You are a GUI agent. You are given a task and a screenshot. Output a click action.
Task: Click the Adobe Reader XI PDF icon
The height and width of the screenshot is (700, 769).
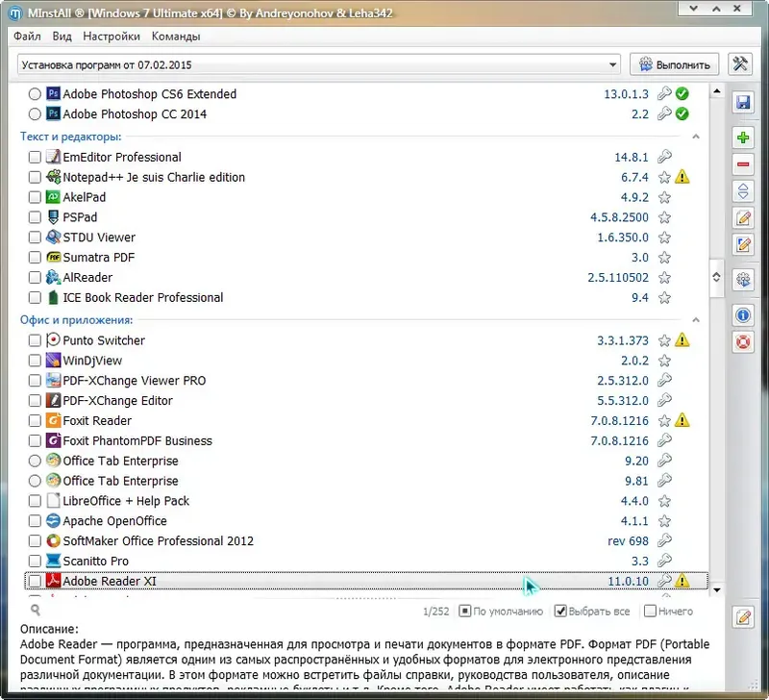[53, 581]
